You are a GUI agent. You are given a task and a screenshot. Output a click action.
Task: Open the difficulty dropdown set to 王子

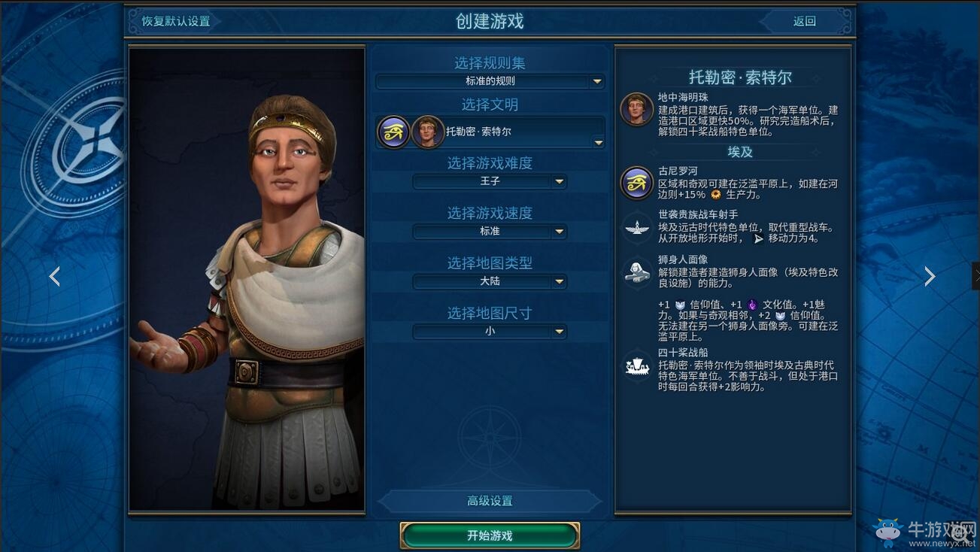(x=490, y=181)
